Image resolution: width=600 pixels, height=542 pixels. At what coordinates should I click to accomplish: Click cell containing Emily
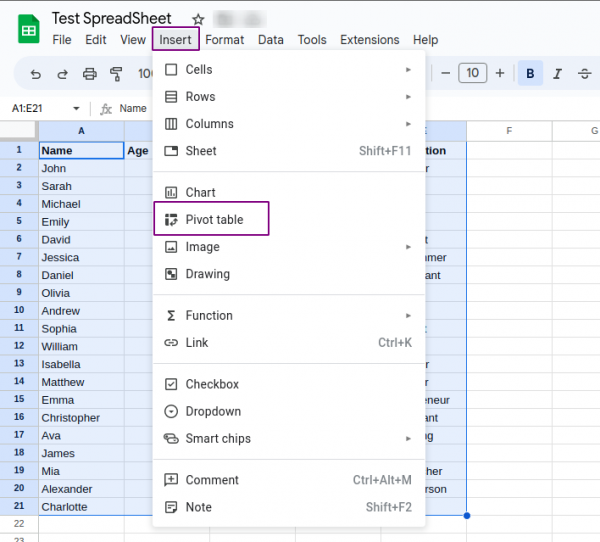82,222
